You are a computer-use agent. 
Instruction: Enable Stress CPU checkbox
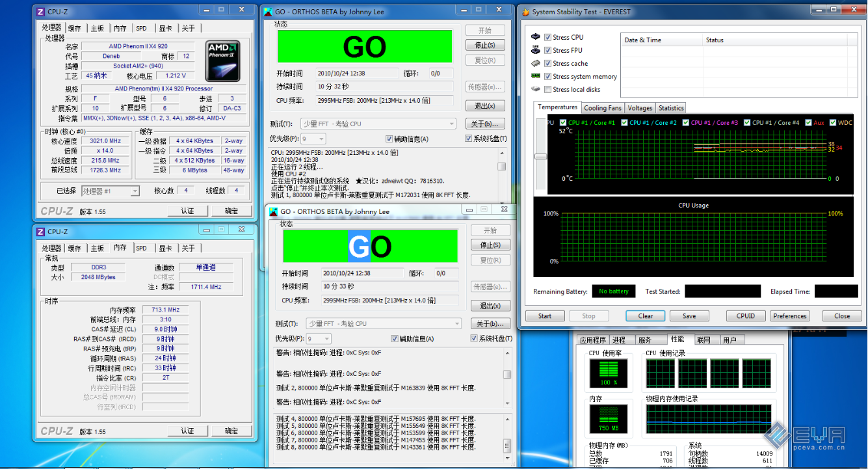548,37
